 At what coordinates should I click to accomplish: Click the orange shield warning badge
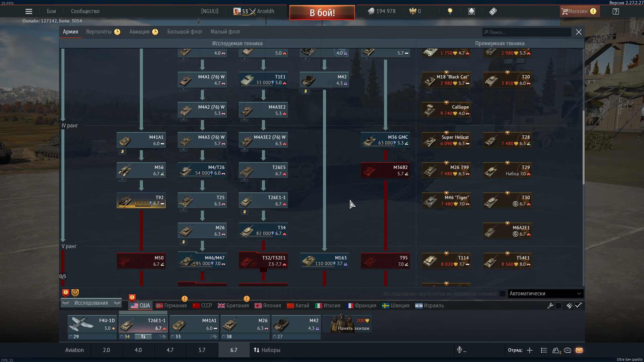(75, 293)
